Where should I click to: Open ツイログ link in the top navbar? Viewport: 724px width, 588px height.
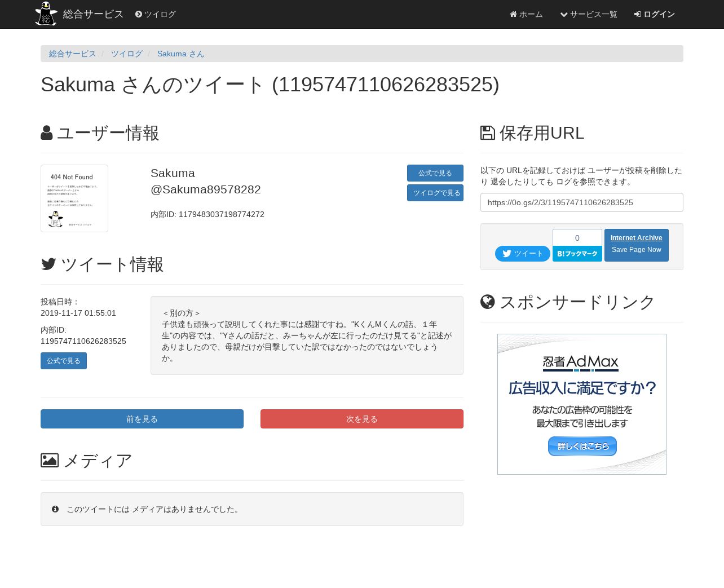pyautogui.click(x=156, y=14)
